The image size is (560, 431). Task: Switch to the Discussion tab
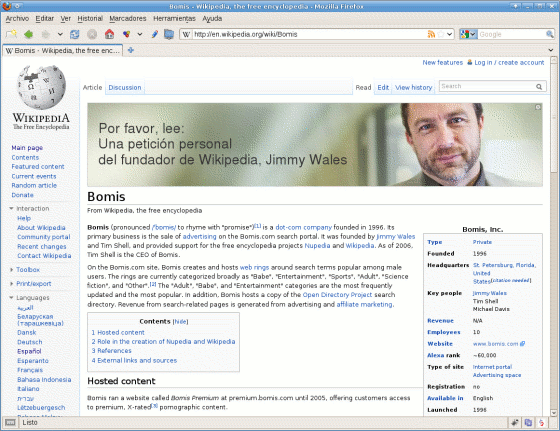click(125, 87)
